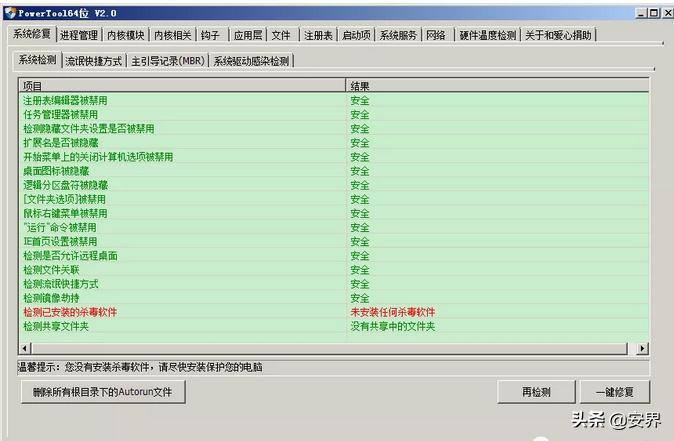Switch to the 内核相关 tab
Image resolution: width=674 pixels, height=441 pixels.
click(x=172, y=35)
